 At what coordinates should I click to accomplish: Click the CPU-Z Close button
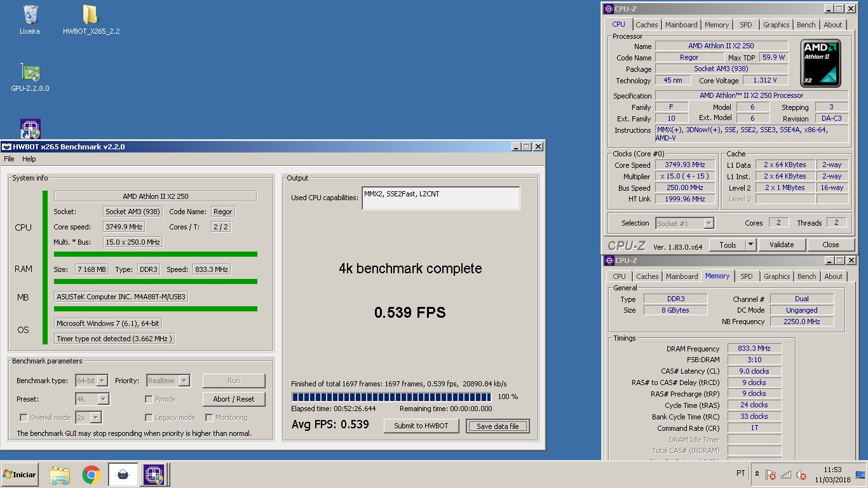831,245
